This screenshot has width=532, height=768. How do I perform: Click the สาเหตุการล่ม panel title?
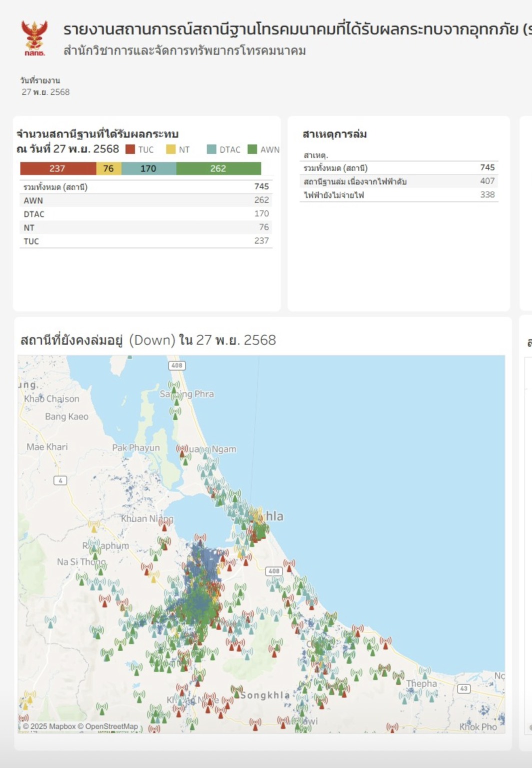[334, 134]
